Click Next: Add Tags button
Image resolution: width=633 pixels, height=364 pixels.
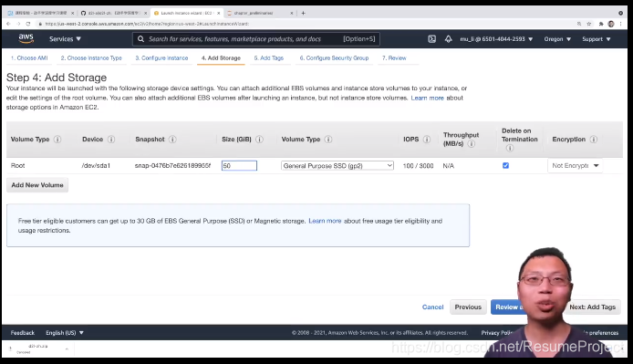[x=592, y=307]
